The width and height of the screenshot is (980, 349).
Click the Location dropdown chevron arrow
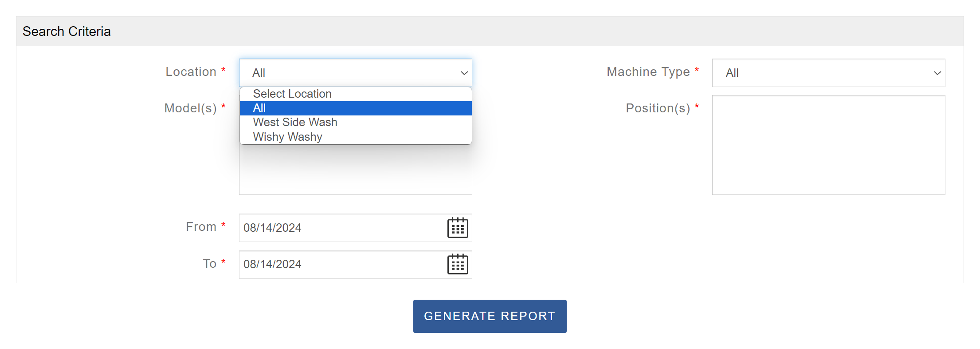pyautogui.click(x=464, y=73)
